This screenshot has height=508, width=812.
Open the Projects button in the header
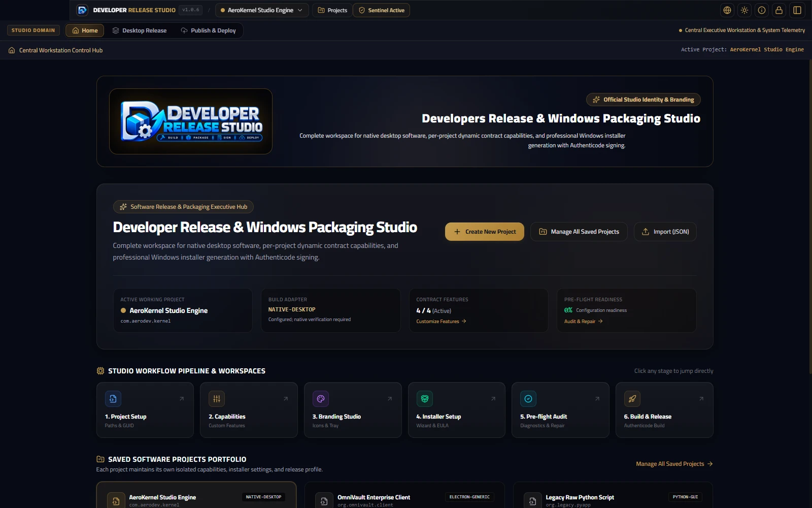click(x=332, y=10)
